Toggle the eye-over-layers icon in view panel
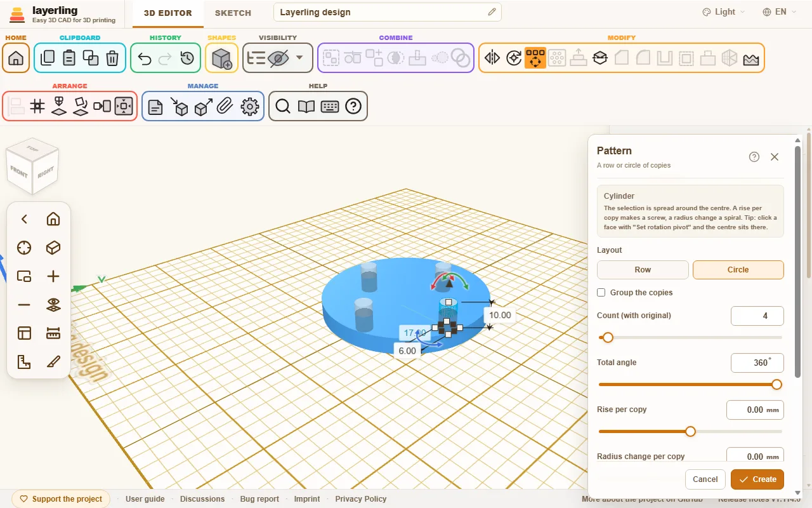 tap(53, 305)
